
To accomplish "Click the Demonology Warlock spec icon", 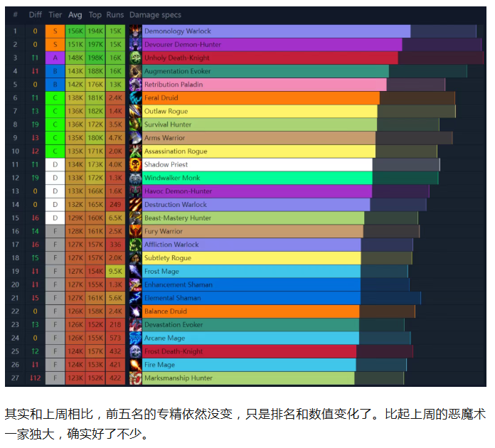I will 135,31.
